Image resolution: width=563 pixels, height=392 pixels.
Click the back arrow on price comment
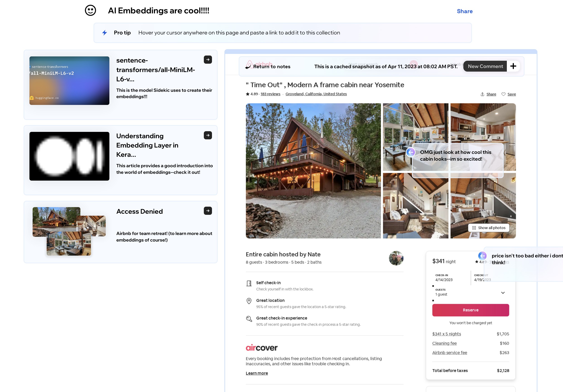[482, 256]
